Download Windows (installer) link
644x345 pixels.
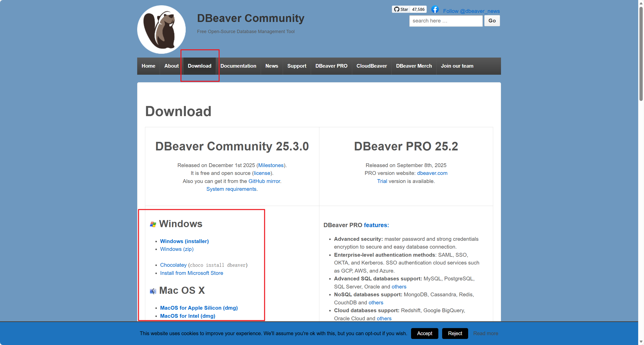click(x=184, y=241)
